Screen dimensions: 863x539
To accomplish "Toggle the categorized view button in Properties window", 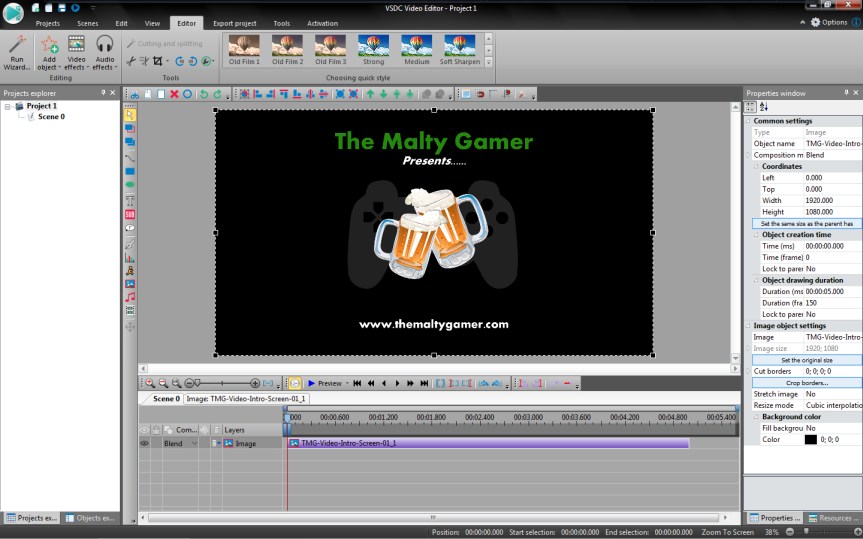I will point(750,107).
